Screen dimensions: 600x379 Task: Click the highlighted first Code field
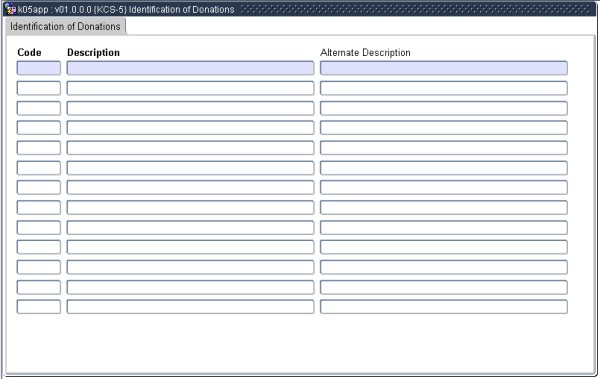pos(39,68)
